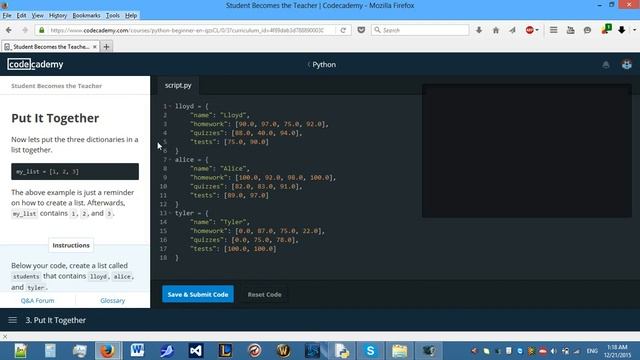Click the green padlock site-security icon
This screenshot has width=640, height=360.
(42, 30)
